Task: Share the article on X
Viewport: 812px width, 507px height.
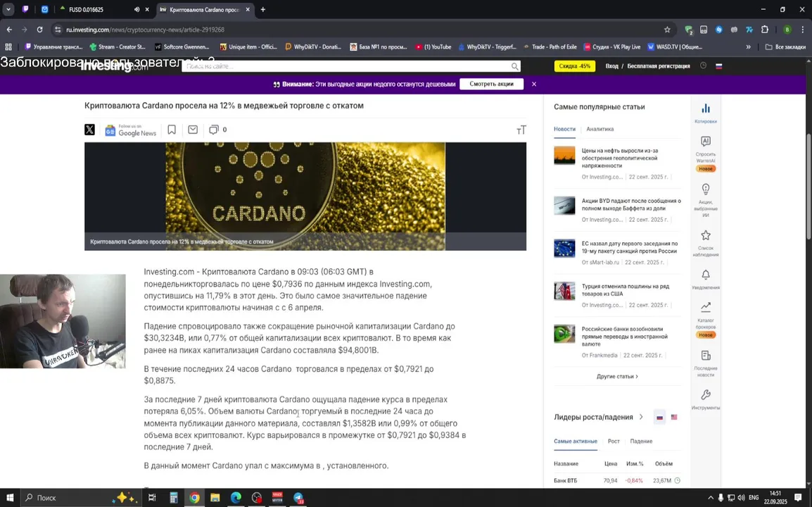Action: 89,130
